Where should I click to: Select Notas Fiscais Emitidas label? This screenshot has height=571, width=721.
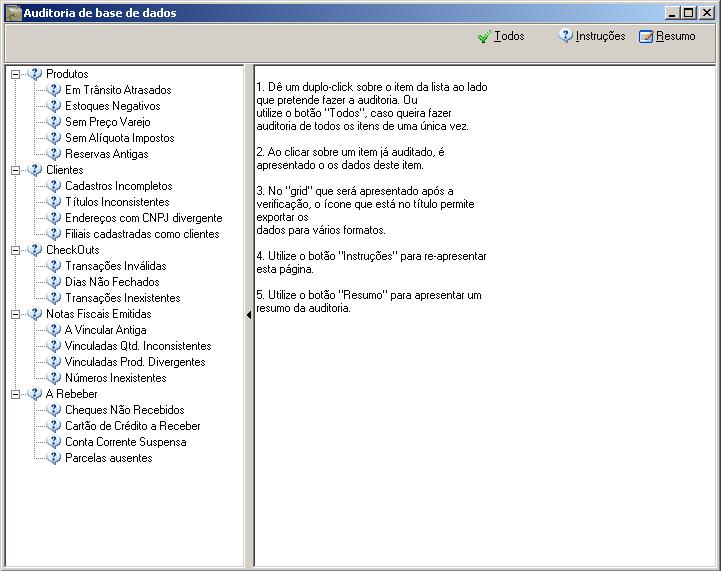pos(99,314)
